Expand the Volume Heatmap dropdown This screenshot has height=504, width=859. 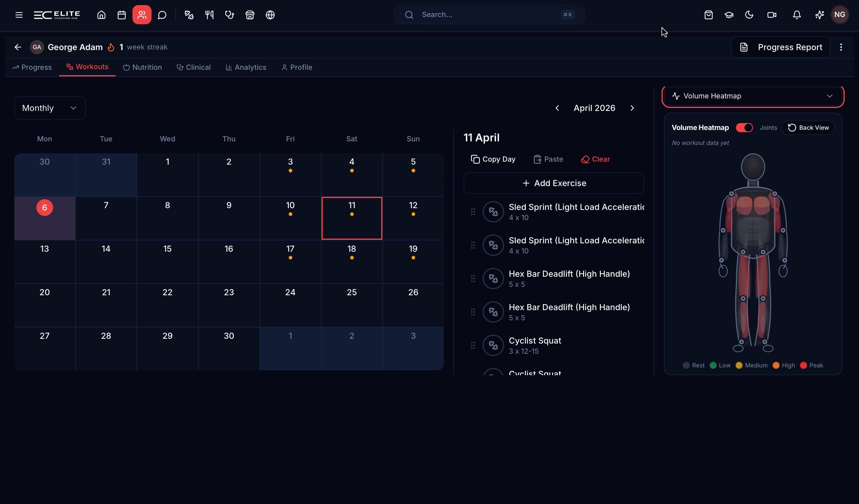[753, 96]
